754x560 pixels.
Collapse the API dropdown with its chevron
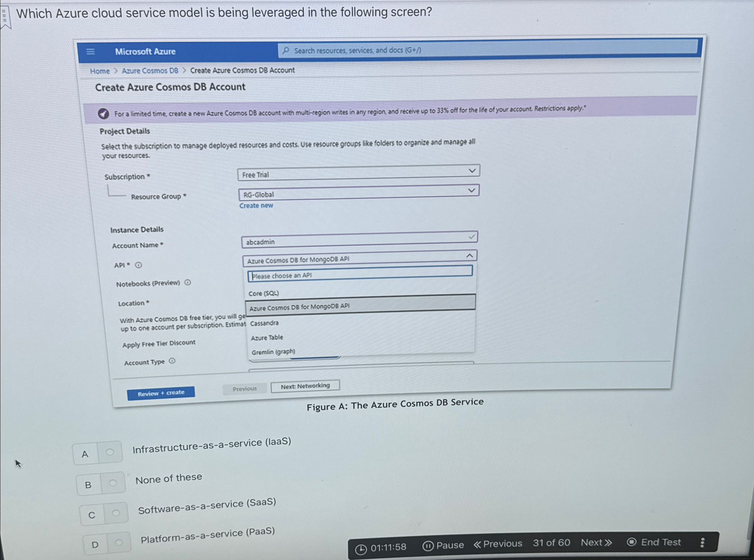470,255
